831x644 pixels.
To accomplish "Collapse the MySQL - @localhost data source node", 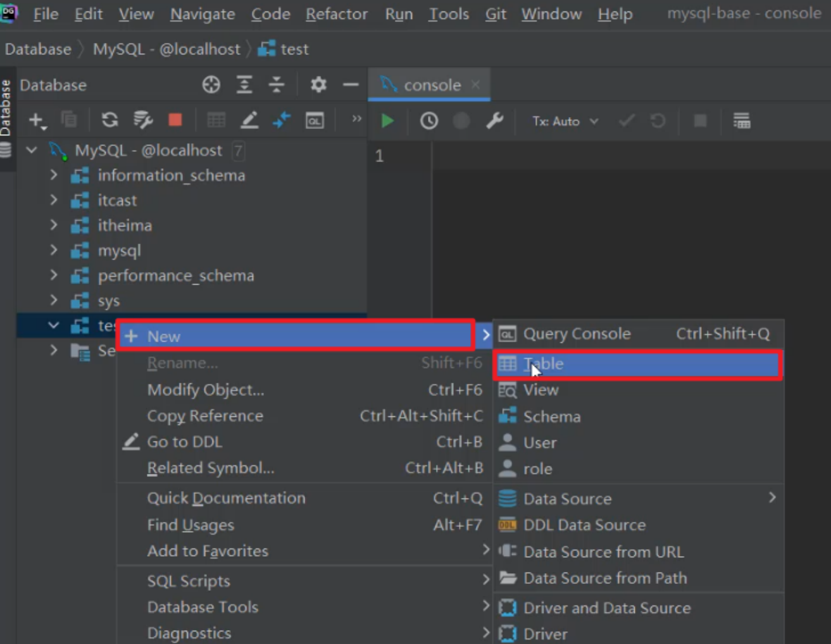I will tap(32, 150).
